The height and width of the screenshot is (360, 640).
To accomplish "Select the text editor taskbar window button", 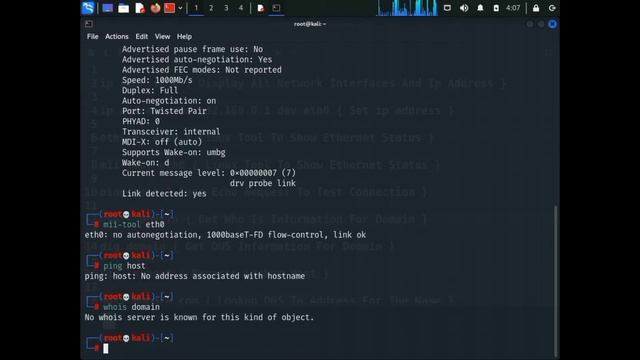I will point(260,8).
